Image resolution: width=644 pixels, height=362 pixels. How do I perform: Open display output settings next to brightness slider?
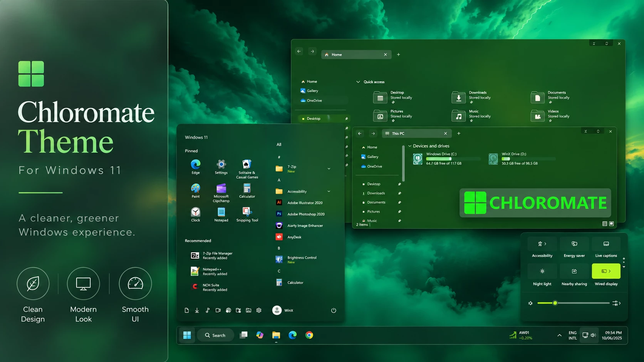[617, 303]
